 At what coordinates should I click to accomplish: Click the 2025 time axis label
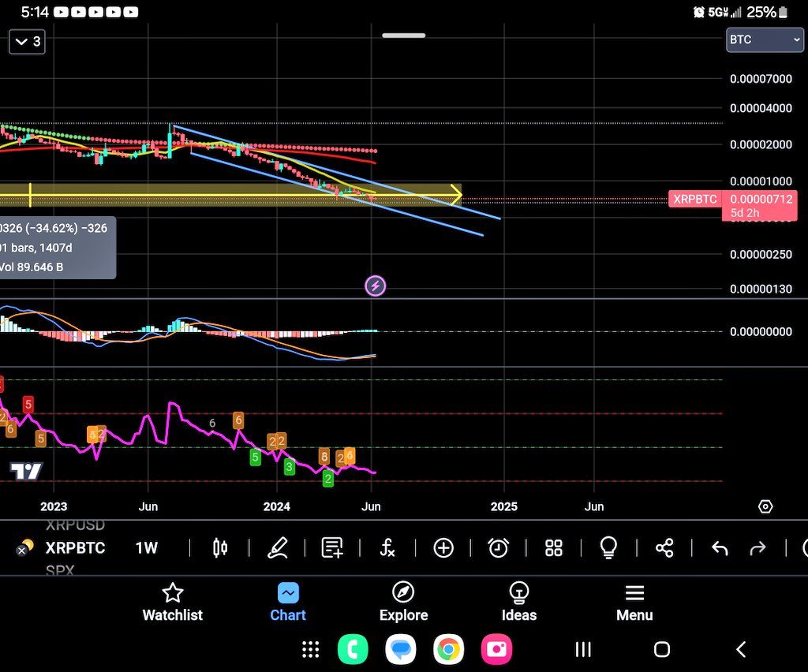tap(504, 506)
